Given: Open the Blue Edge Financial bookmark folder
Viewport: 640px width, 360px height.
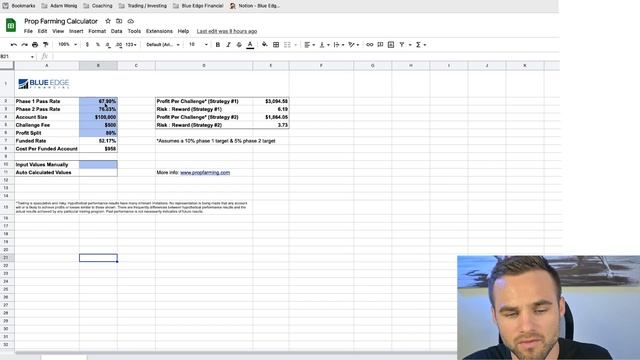Looking at the screenshot, I should point(198,6).
